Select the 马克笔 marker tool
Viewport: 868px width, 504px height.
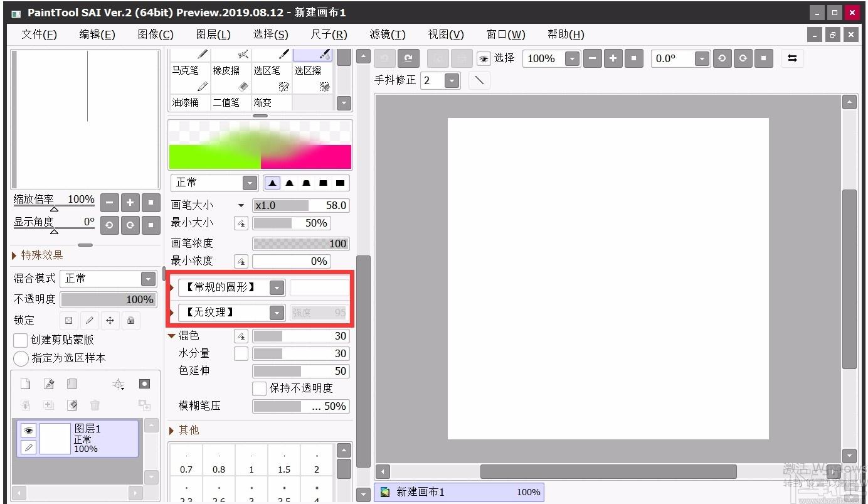[191, 78]
